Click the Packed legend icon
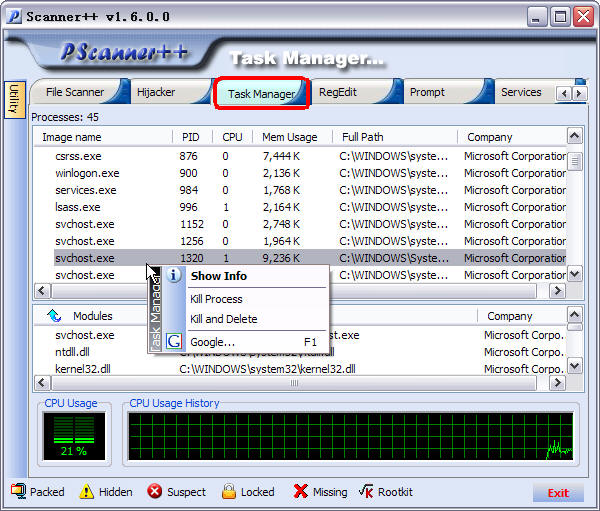This screenshot has height=511, width=600. coord(18,491)
